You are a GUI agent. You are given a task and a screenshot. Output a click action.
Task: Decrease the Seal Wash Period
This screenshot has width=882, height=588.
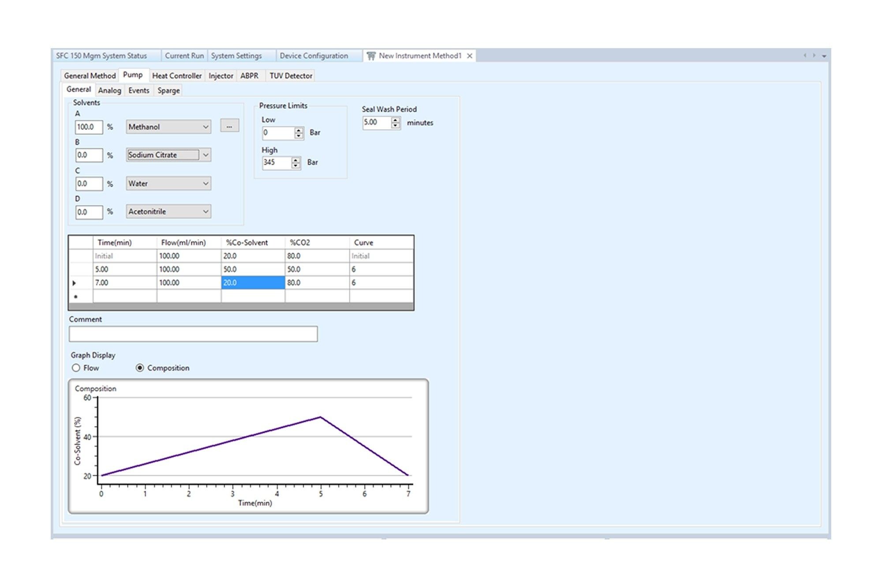[x=396, y=126]
